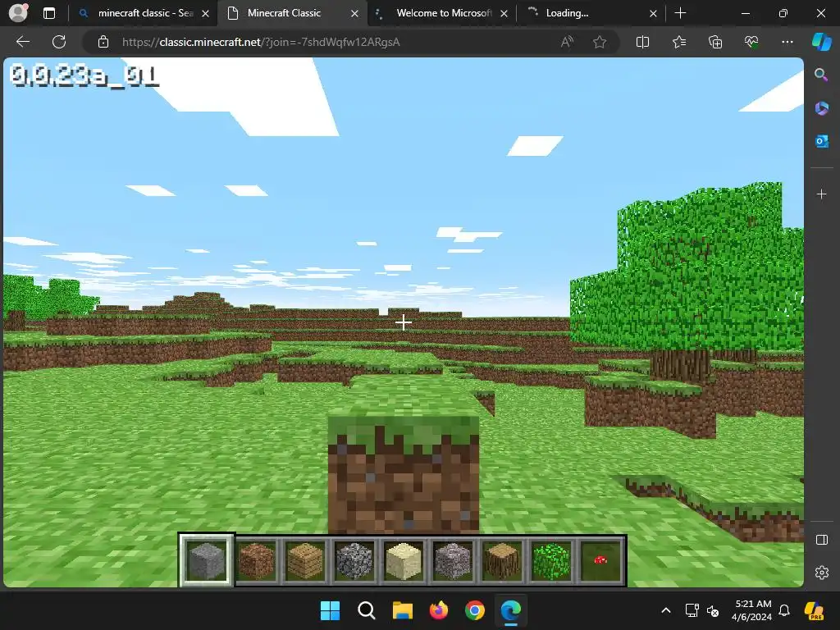The image size is (840, 630).
Task: View site information lock icon
Action: pos(103,42)
